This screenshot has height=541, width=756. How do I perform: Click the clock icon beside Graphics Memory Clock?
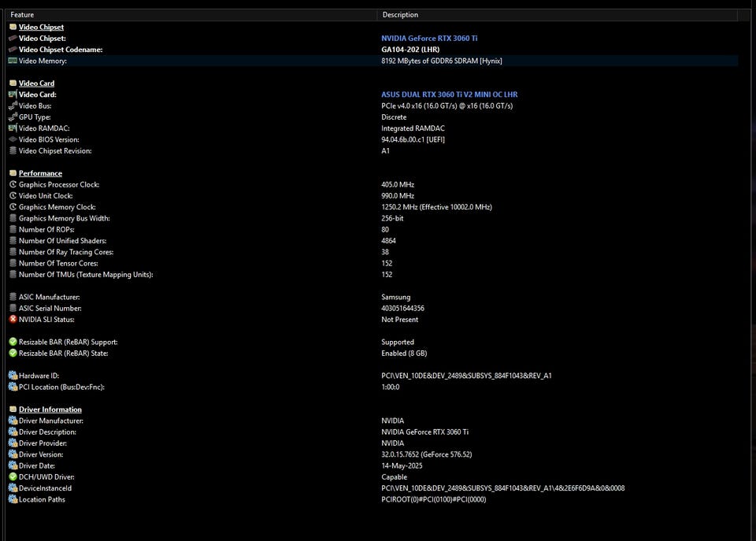coord(13,207)
